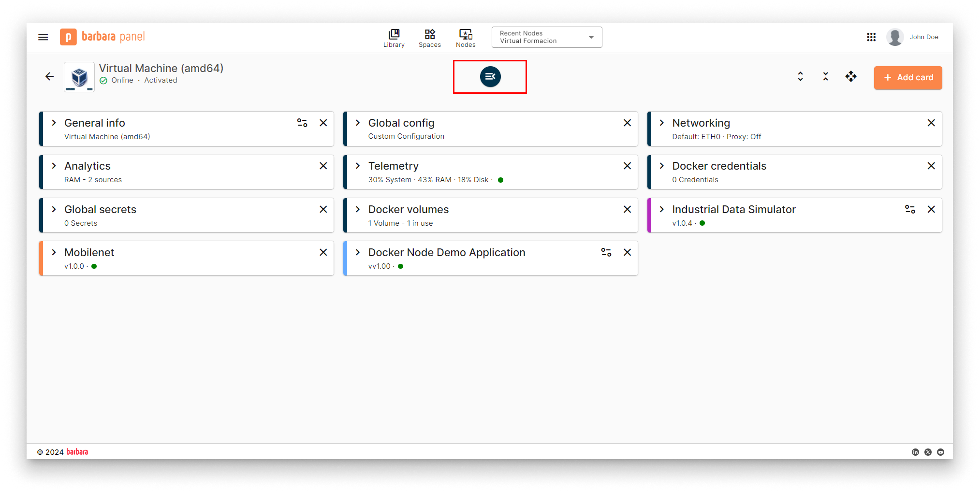Image resolution: width=980 pixels, height=491 pixels.
Task: Click the rearrange cards move icon
Action: 851,76
